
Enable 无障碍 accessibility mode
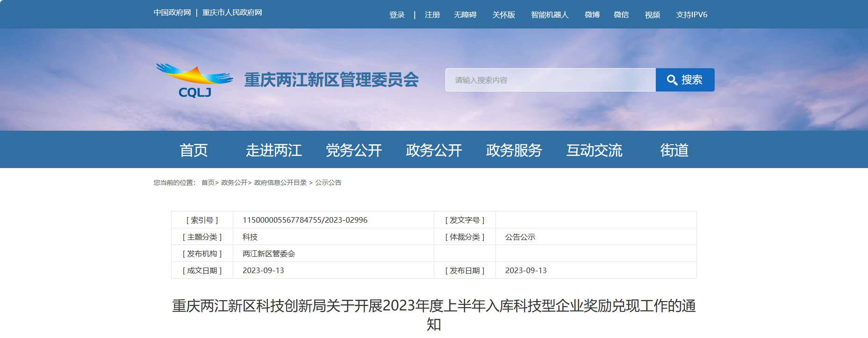point(465,15)
